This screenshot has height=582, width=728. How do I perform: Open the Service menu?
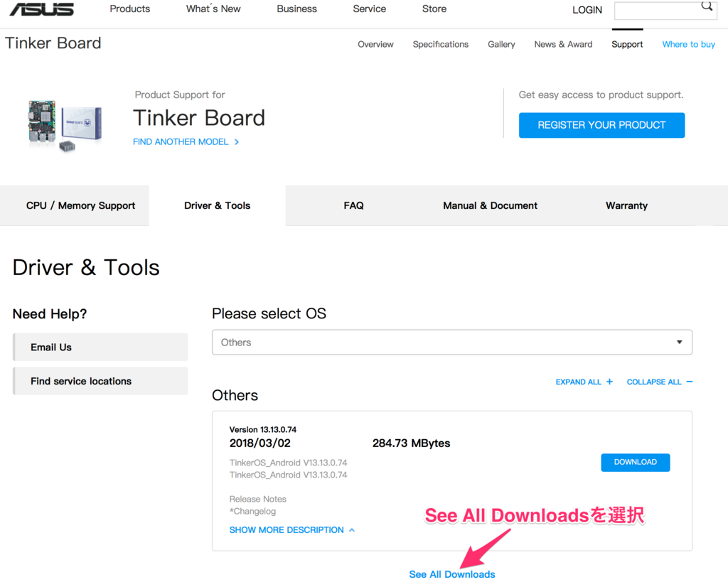(x=370, y=9)
